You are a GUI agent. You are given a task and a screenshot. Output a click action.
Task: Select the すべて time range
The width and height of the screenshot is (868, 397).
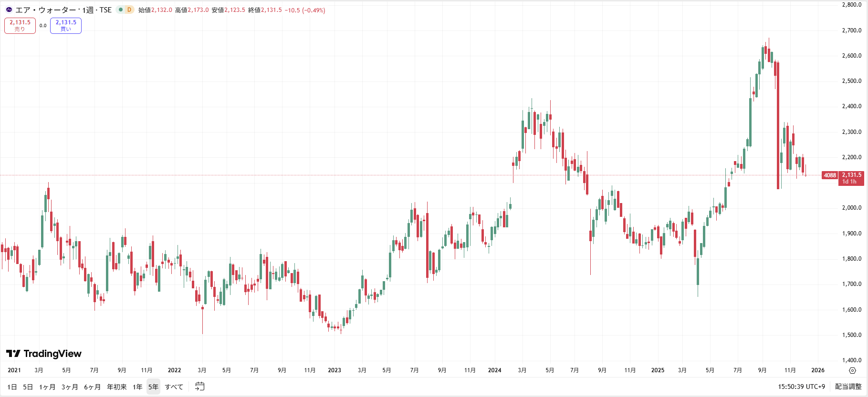point(174,387)
